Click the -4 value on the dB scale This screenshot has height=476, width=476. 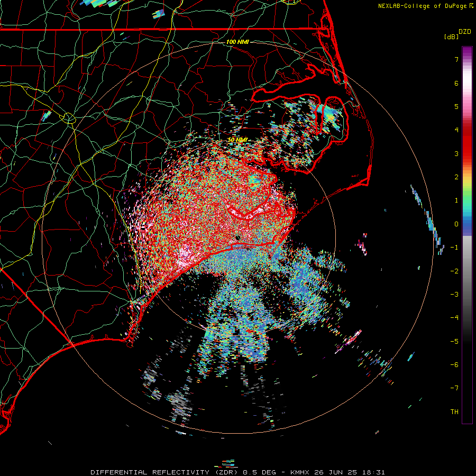(454, 318)
